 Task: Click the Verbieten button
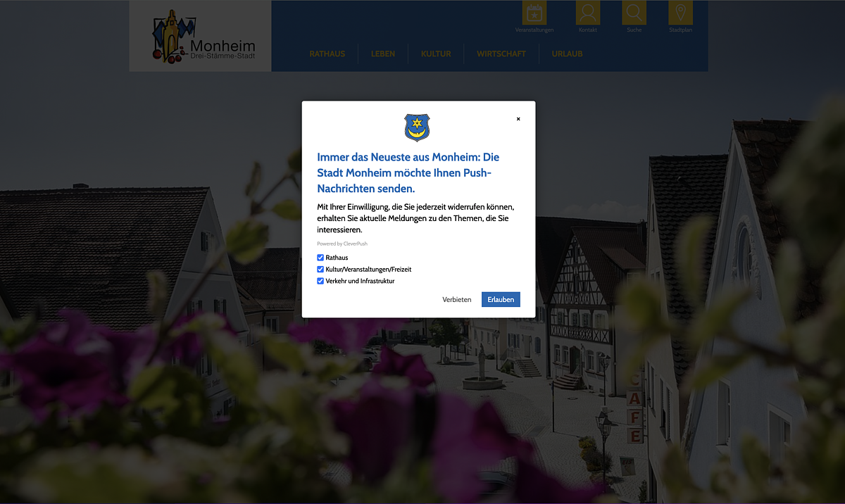pyautogui.click(x=457, y=300)
